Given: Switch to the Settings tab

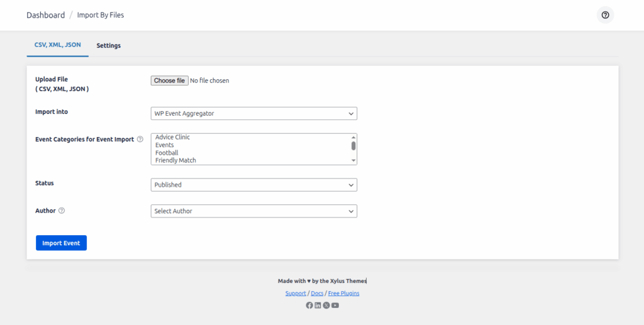Looking at the screenshot, I should pos(108,46).
